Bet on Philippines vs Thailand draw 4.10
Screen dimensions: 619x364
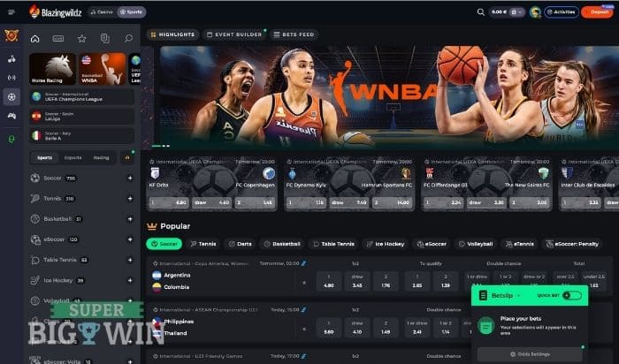pyautogui.click(x=357, y=327)
